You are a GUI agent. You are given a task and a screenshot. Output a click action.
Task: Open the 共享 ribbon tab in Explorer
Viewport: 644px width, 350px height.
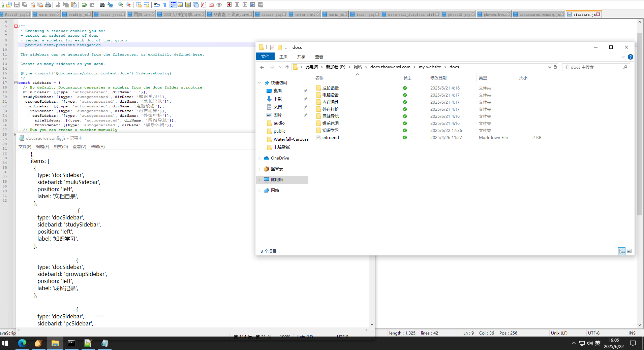click(x=301, y=57)
